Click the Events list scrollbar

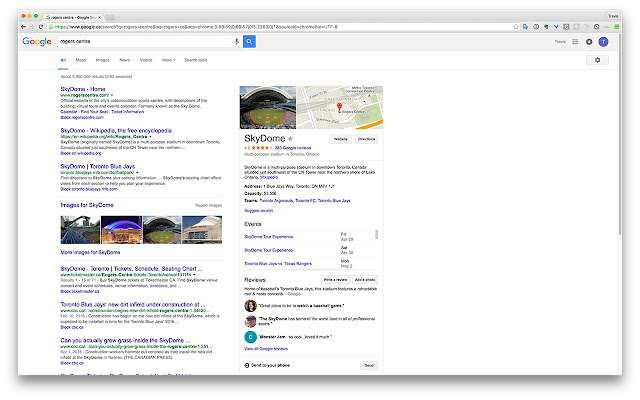pyautogui.click(x=376, y=234)
